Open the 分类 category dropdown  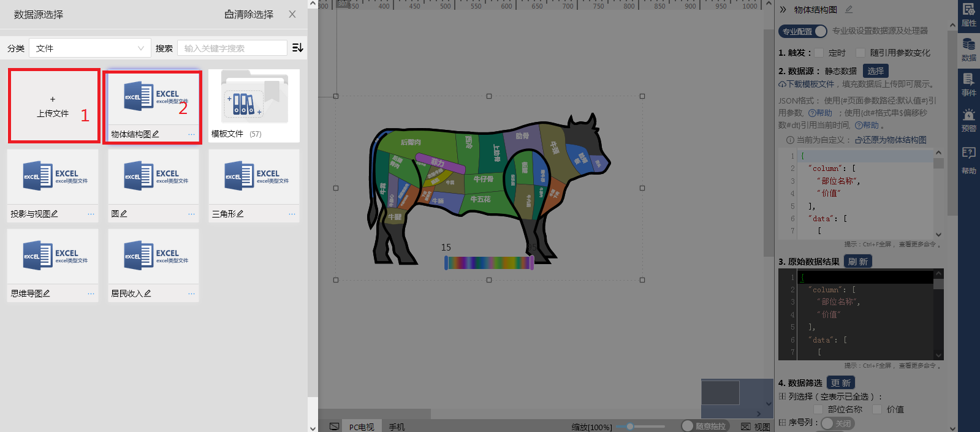pyautogui.click(x=90, y=48)
